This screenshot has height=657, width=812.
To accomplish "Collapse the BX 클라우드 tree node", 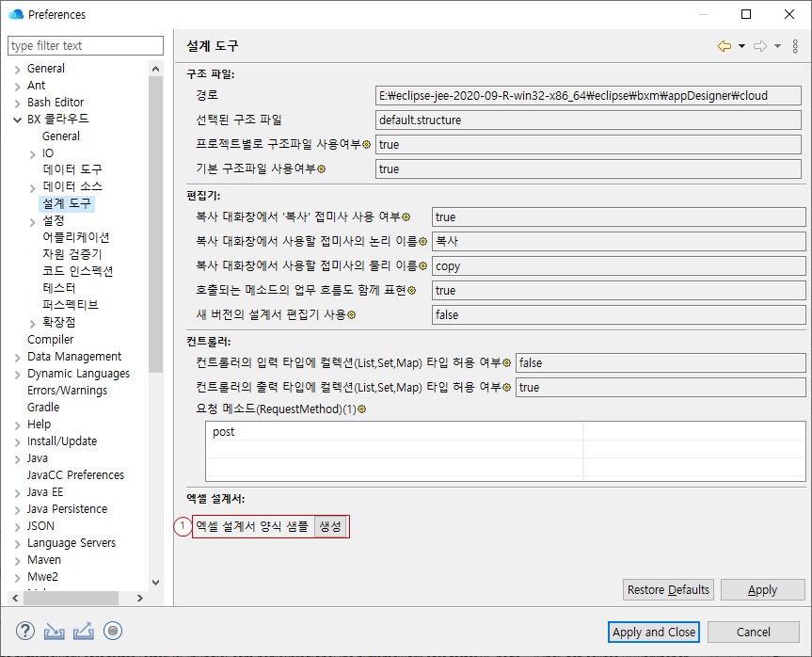I will coord(17,120).
